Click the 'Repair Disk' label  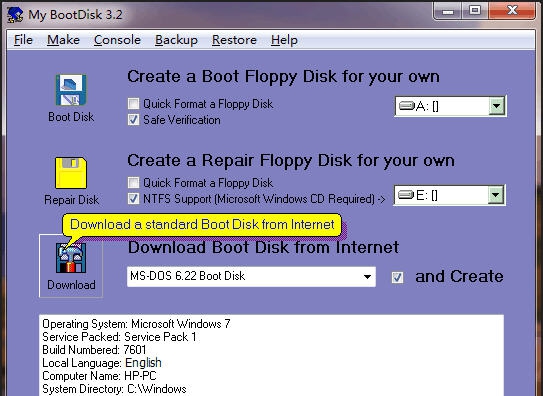pyautogui.click(x=71, y=200)
